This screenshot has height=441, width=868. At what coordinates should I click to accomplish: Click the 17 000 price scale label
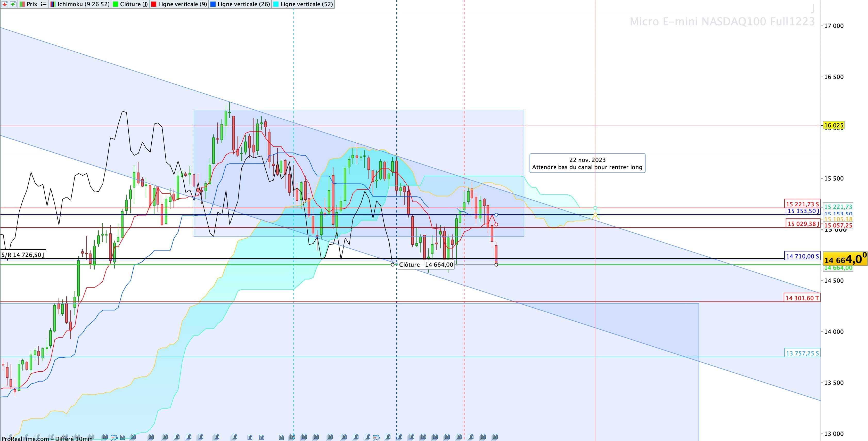[834, 26]
